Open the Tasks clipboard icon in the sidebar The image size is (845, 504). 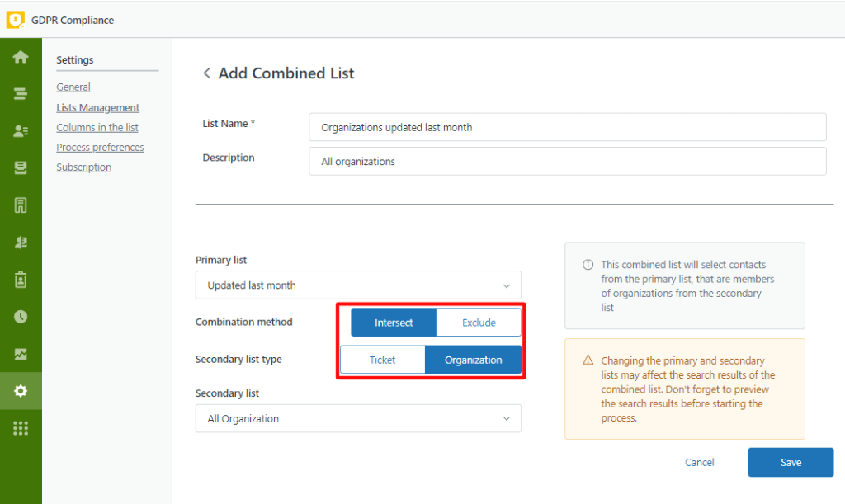21,279
